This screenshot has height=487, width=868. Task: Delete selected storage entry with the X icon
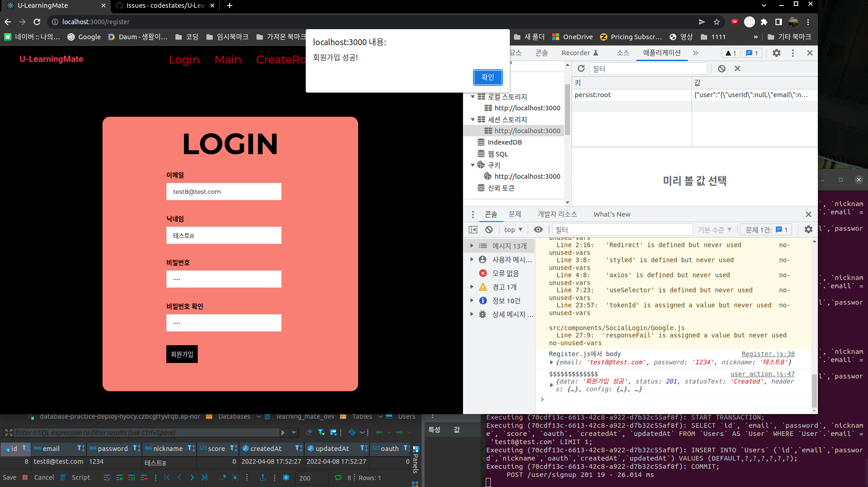tap(737, 68)
